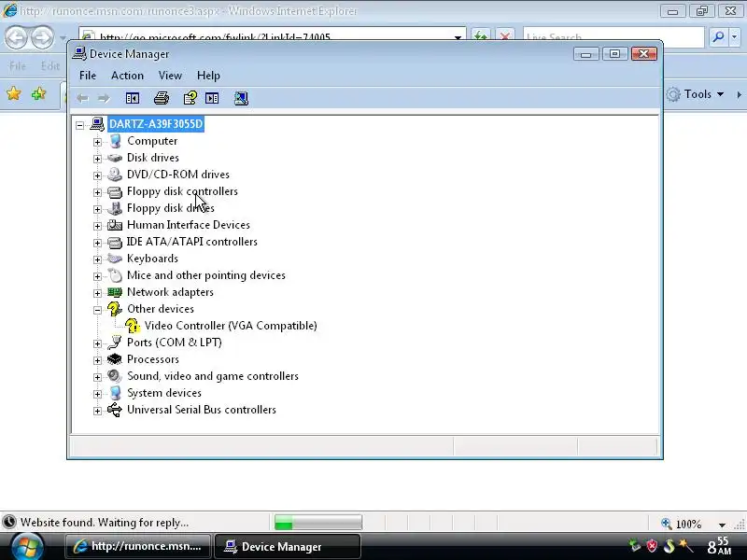Expand the Universal Serial Bus controllers node
747x560 pixels.
click(97, 411)
